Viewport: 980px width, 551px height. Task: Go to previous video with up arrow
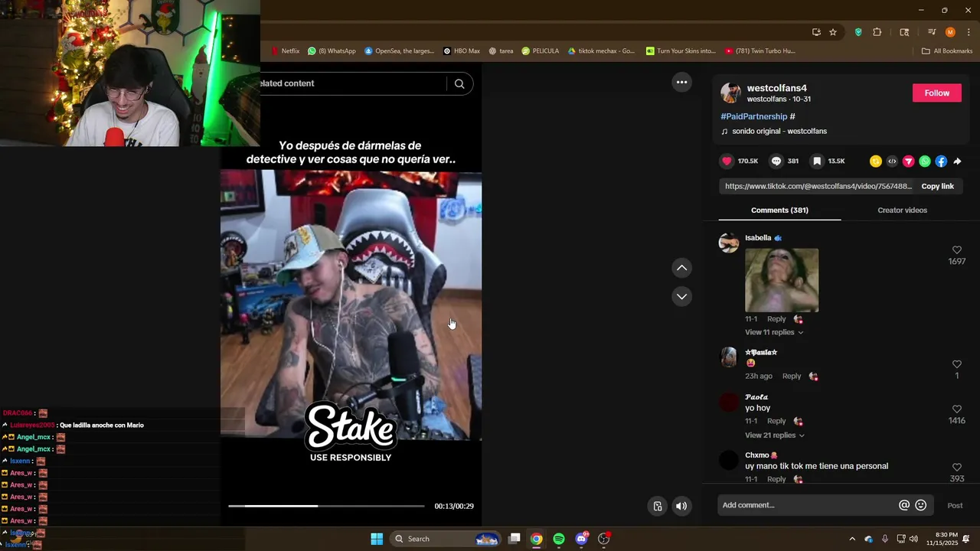click(681, 268)
